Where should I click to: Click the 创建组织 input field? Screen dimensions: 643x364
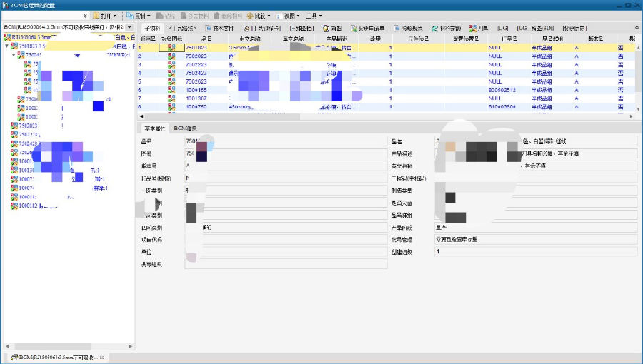point(534,251)
